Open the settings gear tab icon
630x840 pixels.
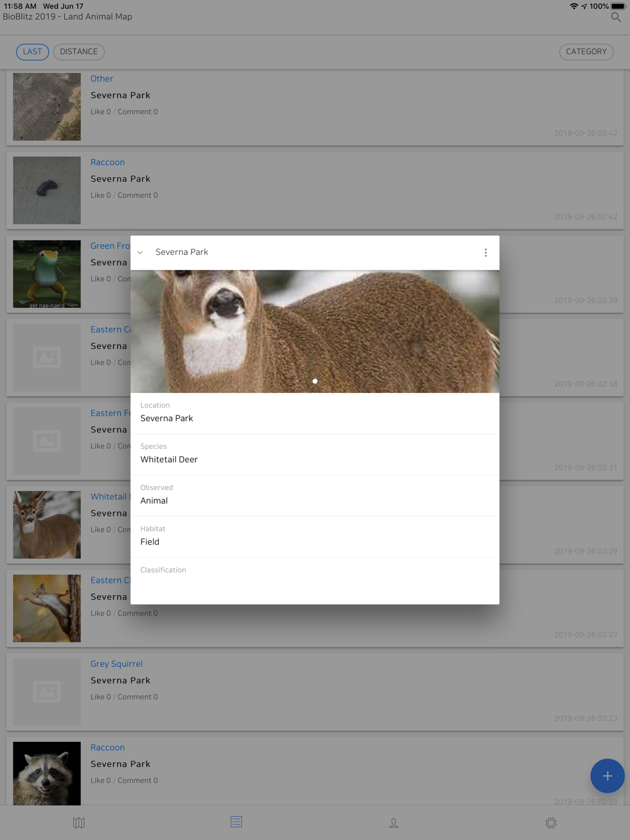tap(551, 822)
